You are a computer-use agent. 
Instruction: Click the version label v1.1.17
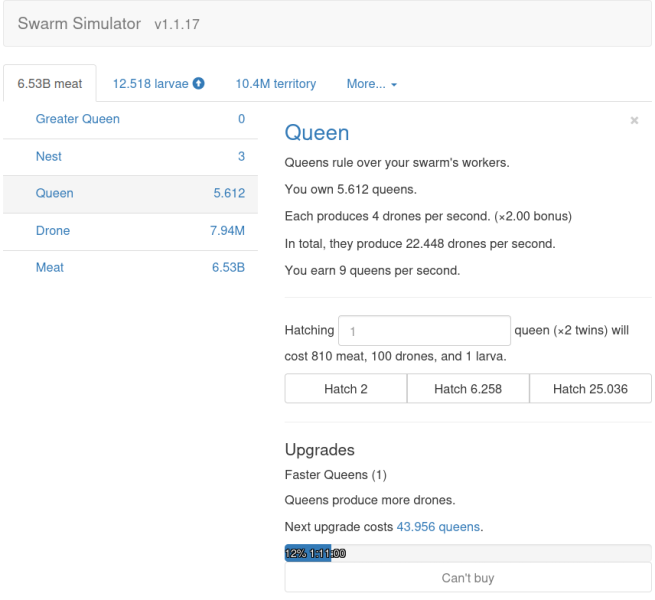coord(177,25)
